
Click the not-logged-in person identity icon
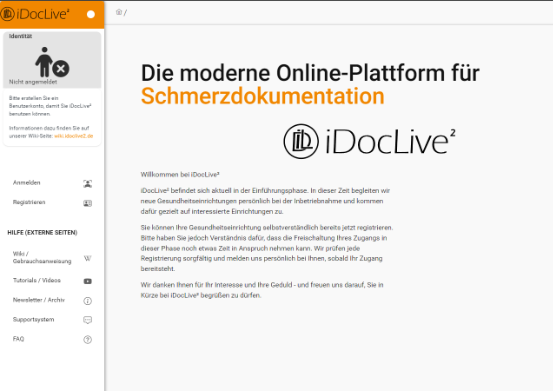pos(52,62)
